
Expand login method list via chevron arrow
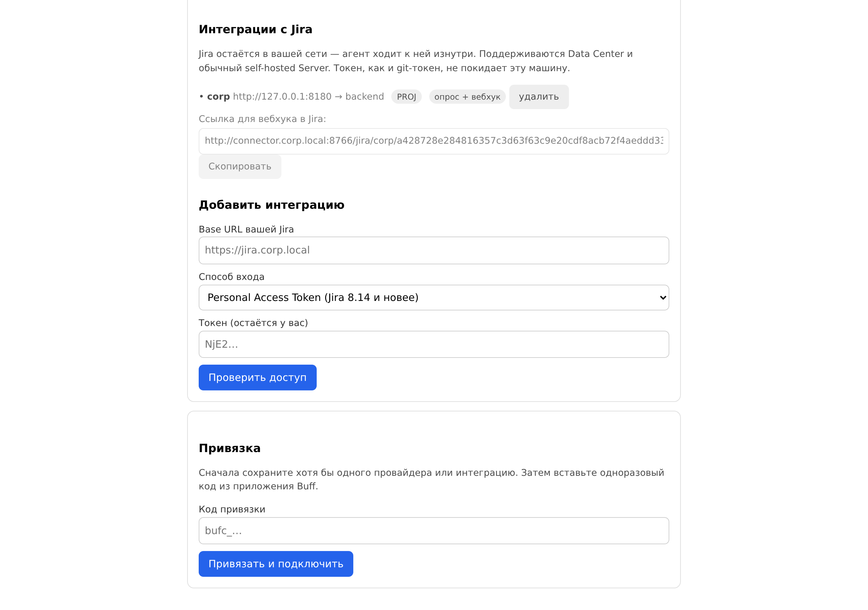pos(662,298)
